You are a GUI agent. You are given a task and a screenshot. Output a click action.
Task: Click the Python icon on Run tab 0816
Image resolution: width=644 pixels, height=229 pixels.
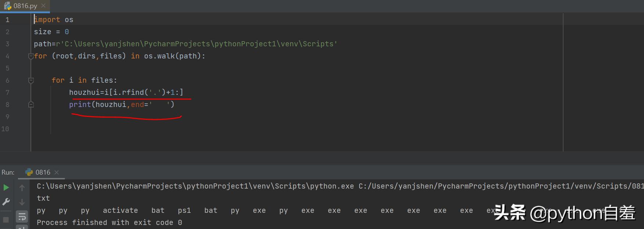(29, 172)
